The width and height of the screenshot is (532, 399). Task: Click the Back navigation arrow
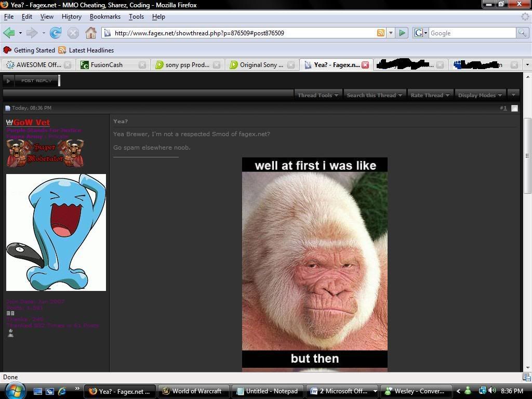click(x=9, y=33)
